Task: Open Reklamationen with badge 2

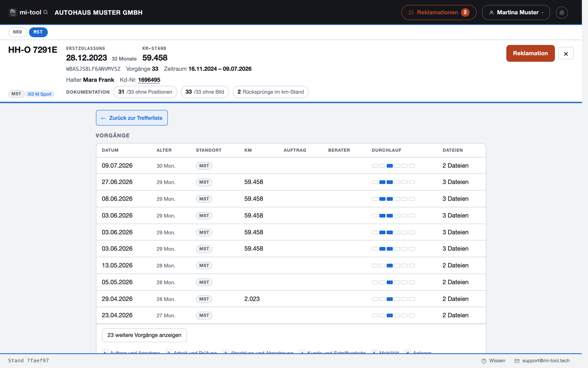Action: click(439, 13)
